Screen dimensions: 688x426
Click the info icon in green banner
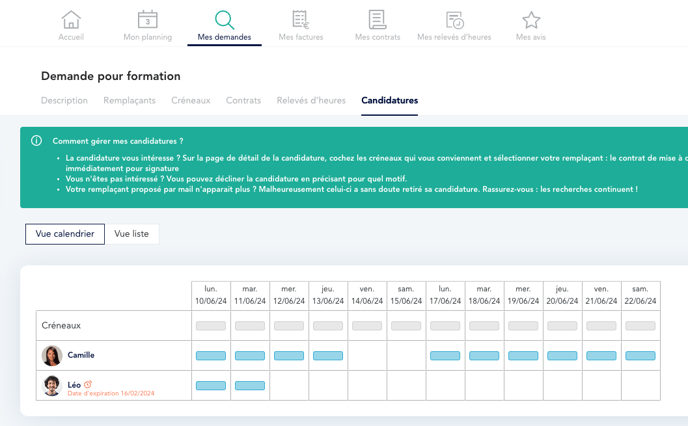(x=37, y=141)
